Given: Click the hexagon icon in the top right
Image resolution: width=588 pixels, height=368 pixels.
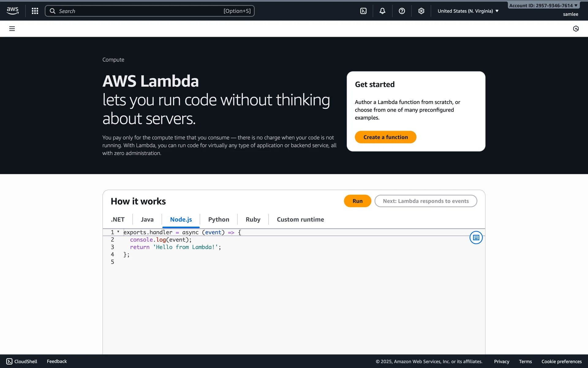Looking at the screenshot, I should point(576,29).
